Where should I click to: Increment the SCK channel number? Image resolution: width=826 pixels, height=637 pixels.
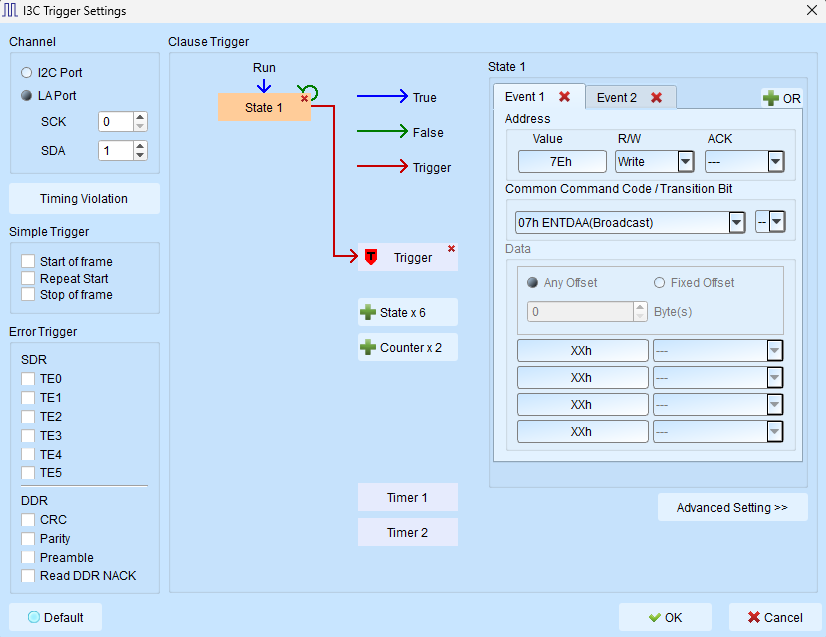[x=140, y=117]
